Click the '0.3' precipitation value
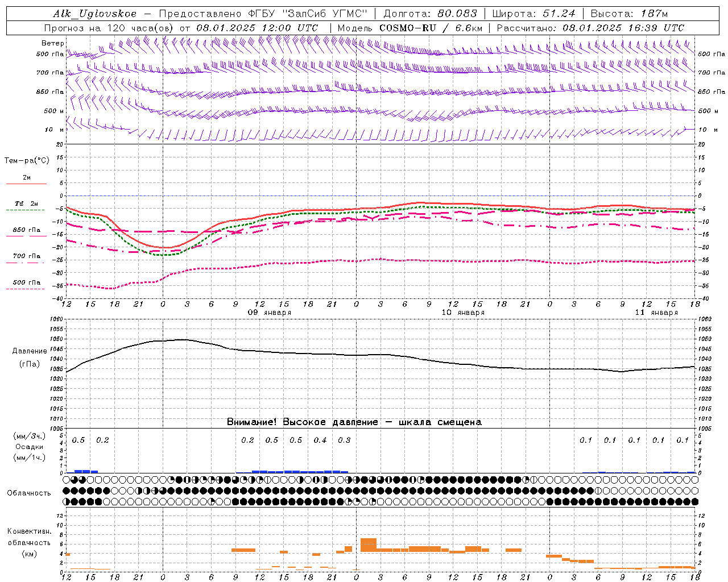The width and height of the screenshot is (728, 582). coord(344,440)
